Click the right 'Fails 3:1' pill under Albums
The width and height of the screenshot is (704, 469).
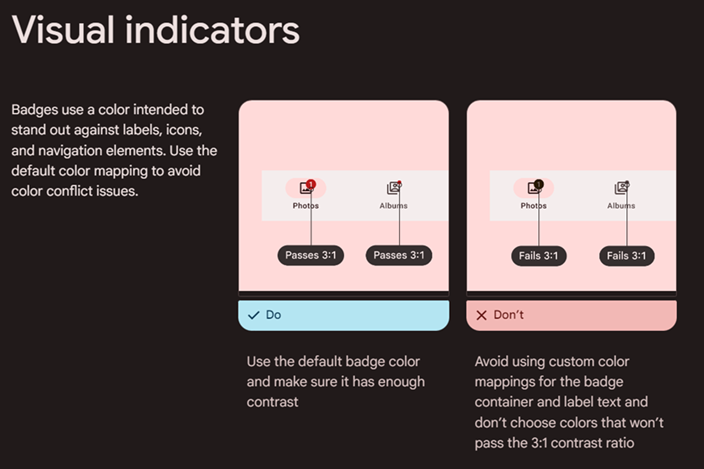coord(627,255)
